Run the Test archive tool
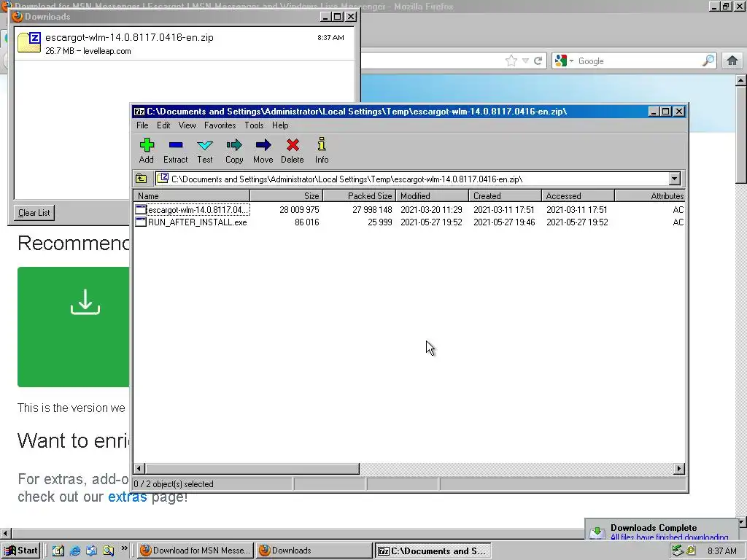Screen dimensions: 747x560 click(x=205, y=145)
